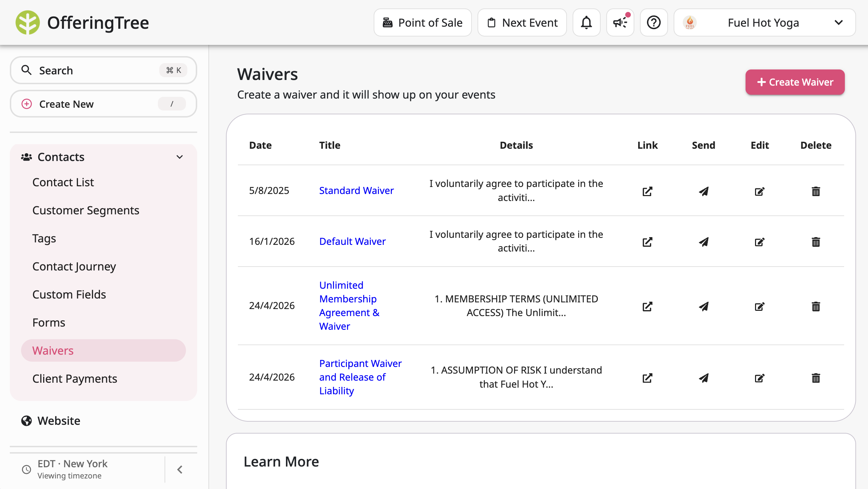
Task: Go to Forms in sidebar
Action: click(x=49, y=322)
